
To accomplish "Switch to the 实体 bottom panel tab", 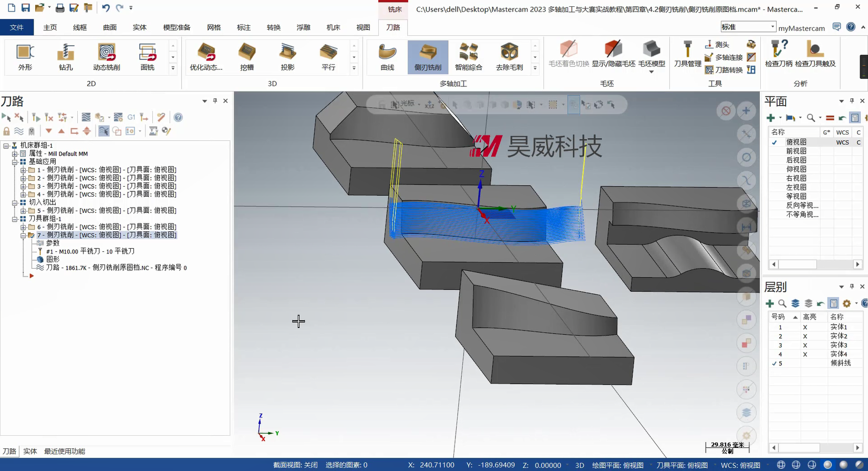I will pyautogui.click(x=30, y=451).
